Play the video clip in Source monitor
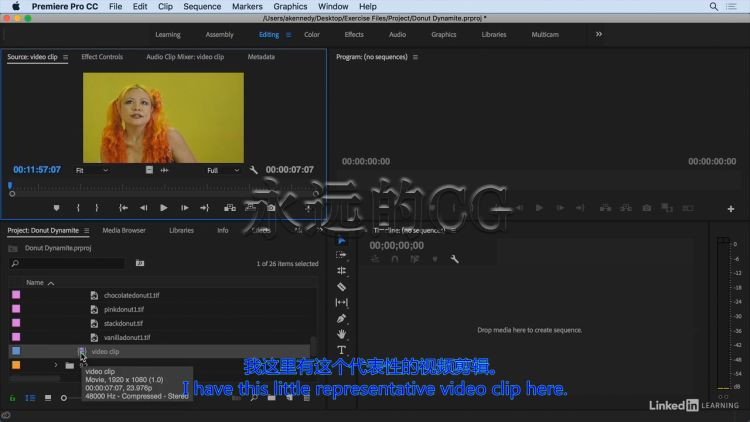The height and width of the screenshot is (422, 750). (x=164, y=208)
